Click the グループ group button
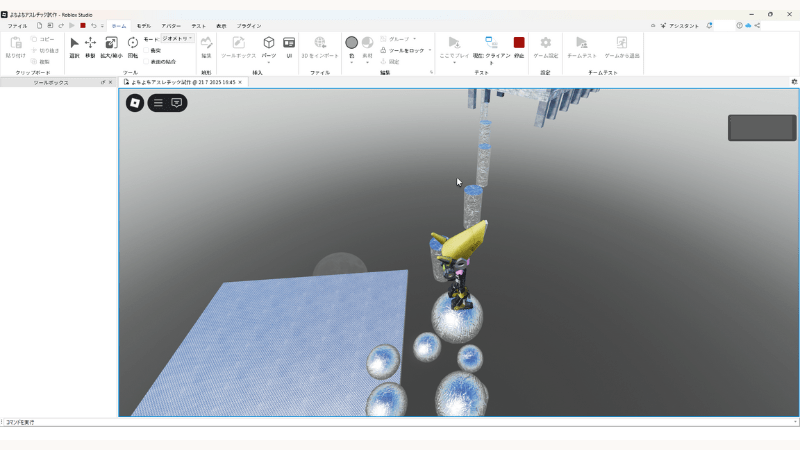The width and height of the screenshot is (800, 450). pos(394,39)
